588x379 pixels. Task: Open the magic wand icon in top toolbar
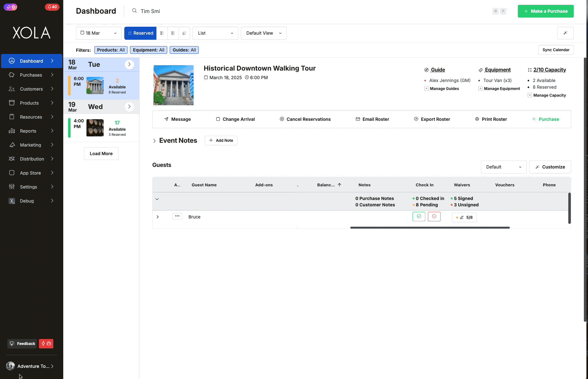point(565,33)
